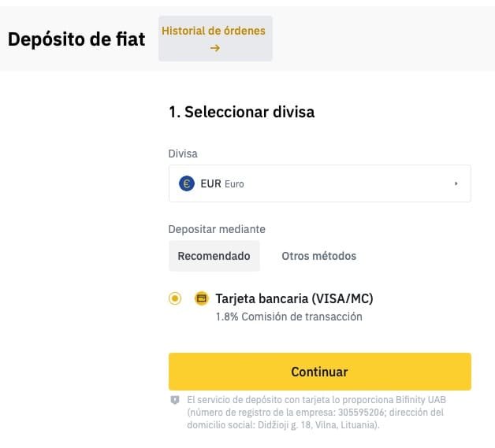Click the orange arrow under Historial de órdenes
The height and width of the screenshot is (448, 495).
[215, 48]
